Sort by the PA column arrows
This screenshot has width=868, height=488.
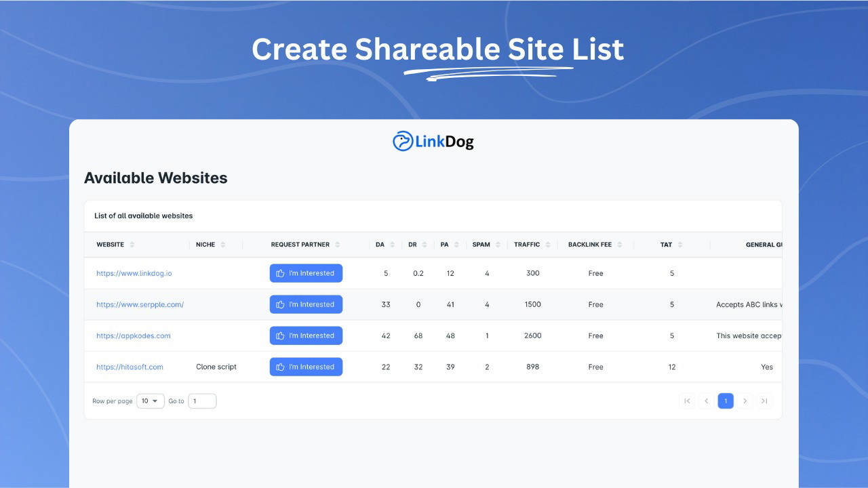point(456,245)
